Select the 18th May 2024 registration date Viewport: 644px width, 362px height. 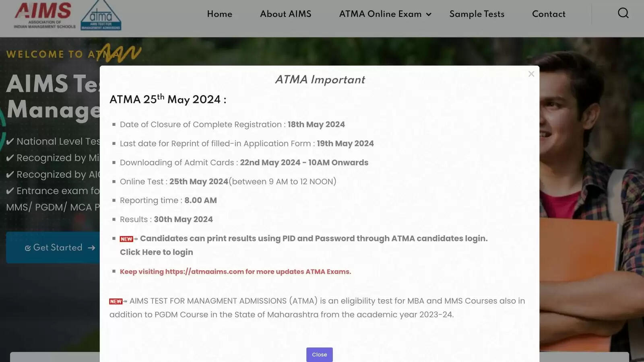(x=316, y=125)
